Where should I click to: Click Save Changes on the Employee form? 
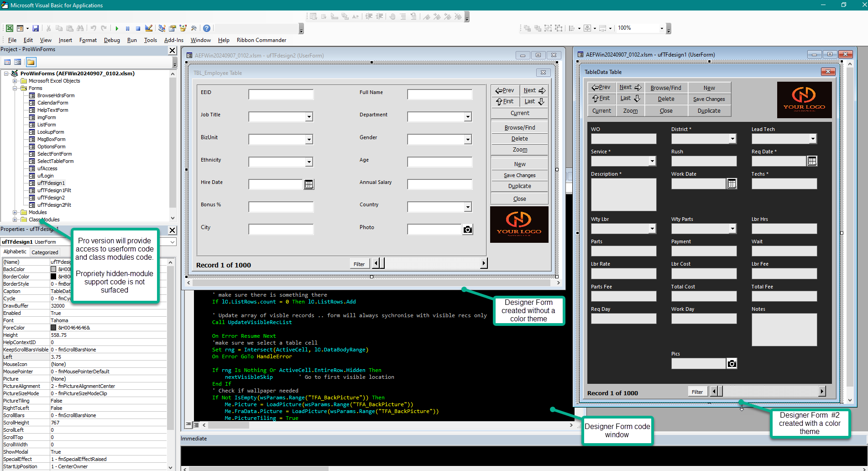coord(519,175)
